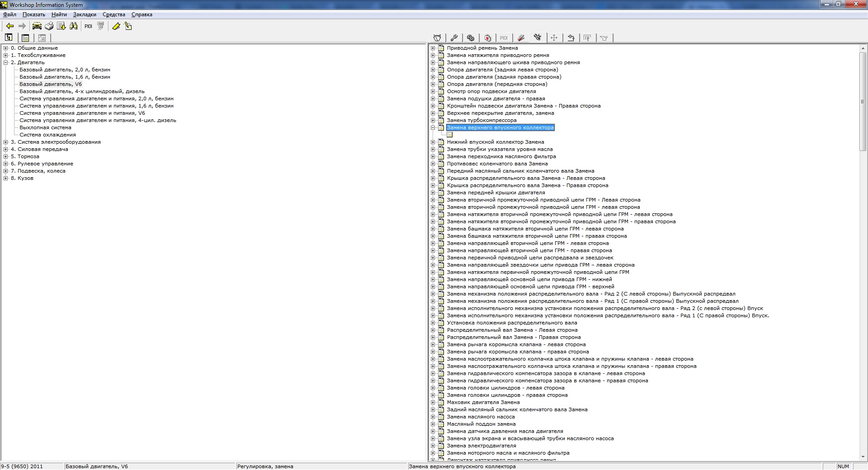868x470 pixels.
Task: Click the grey handset device toolbar icon
Action: [x=101, y=26]
